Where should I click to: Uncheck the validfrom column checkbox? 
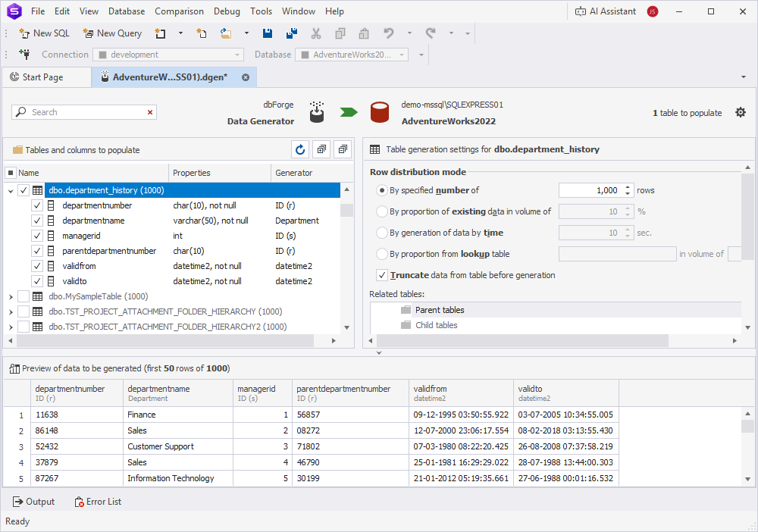[x=37, y=266]
